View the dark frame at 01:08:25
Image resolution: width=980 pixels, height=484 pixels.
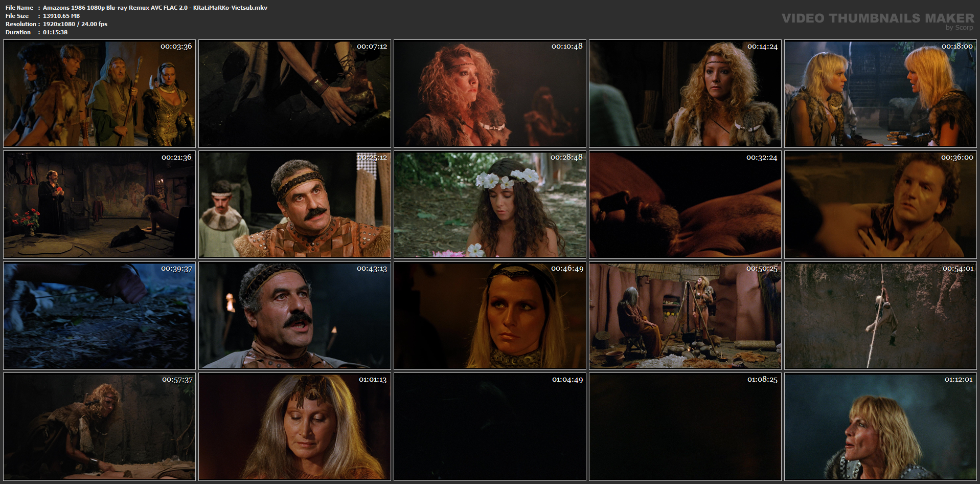(x=685, y=427)
